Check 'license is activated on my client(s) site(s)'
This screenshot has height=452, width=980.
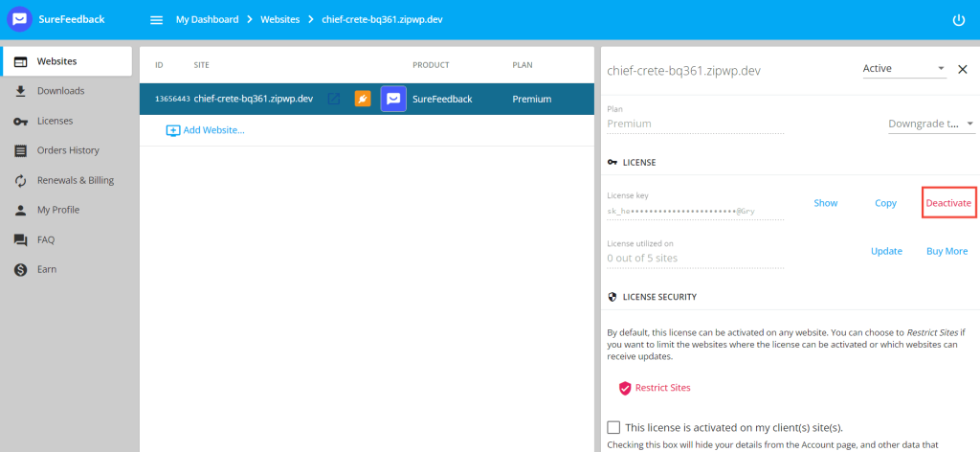pyautogui.click(x=614, y=427)
